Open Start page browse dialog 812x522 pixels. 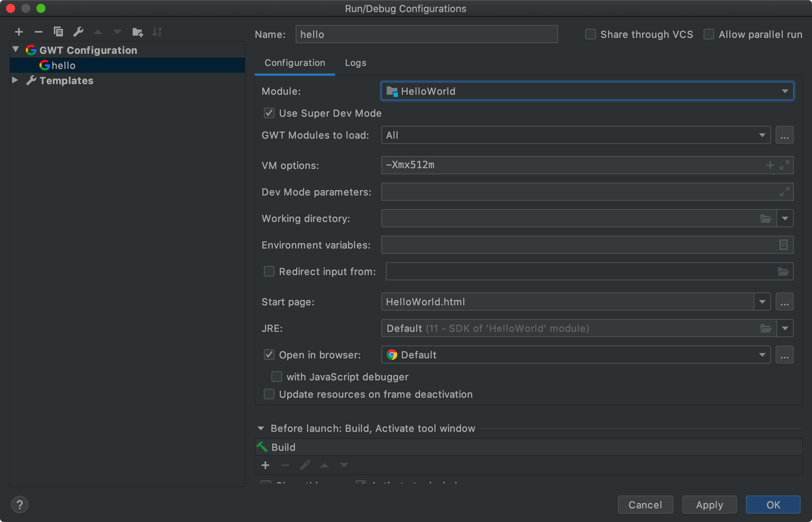pyautogui.click(x=785, y=302)
